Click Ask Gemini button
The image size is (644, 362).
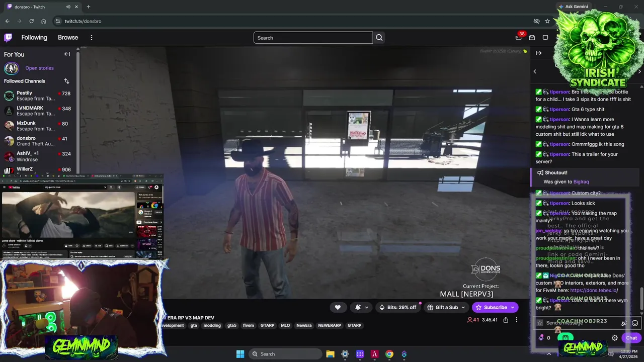573,7
